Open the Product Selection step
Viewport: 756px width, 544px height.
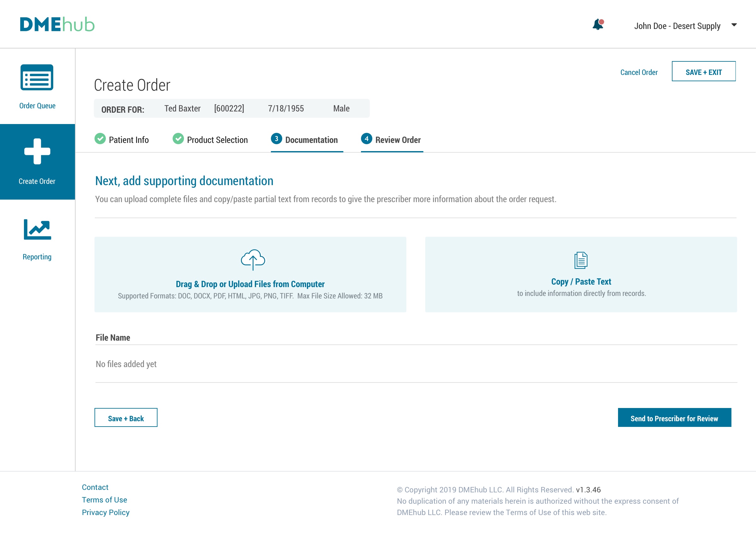point(217,140)
